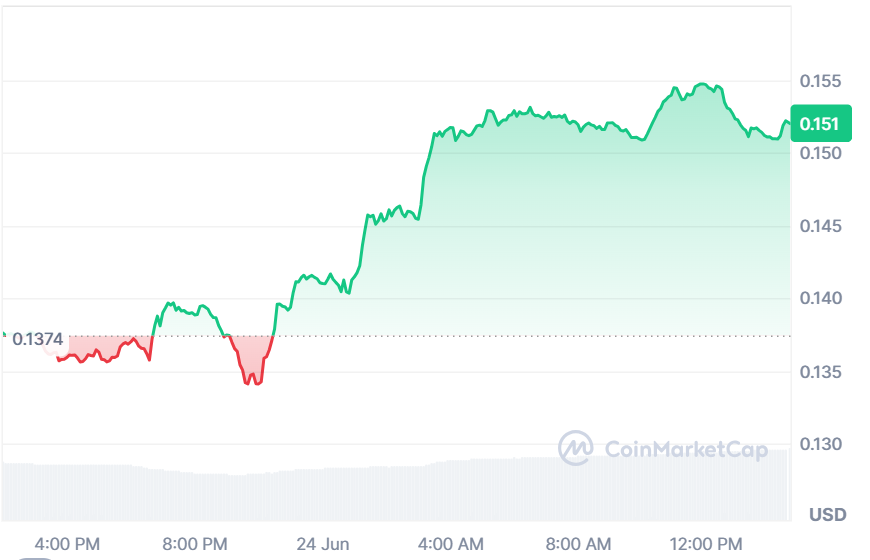Screen dimensions: 870x560
Task: Click the 0.1374 opening price label
Action: tap(38, 339)
